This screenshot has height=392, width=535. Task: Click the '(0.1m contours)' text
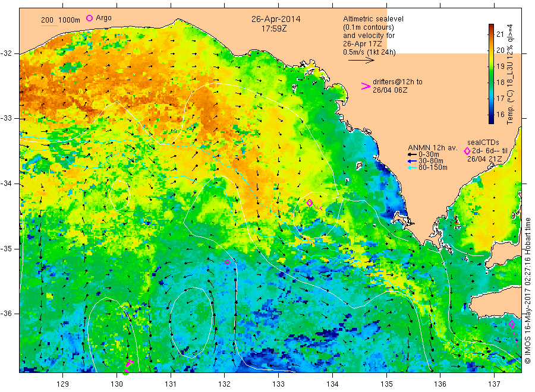[369, 27]
